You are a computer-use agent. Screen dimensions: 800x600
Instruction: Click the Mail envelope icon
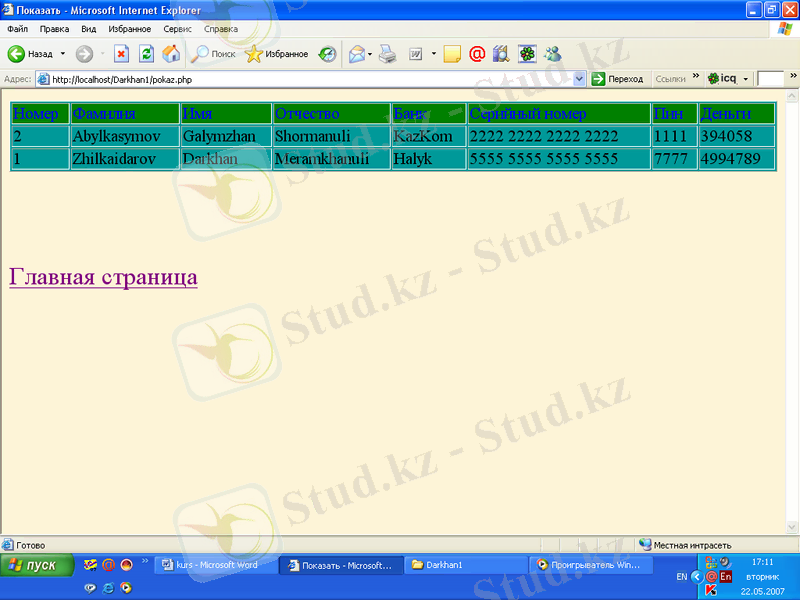357,54
